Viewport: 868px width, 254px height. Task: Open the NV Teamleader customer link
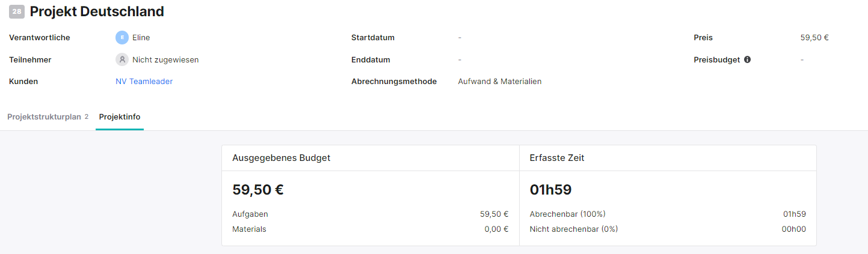[144, 81]
